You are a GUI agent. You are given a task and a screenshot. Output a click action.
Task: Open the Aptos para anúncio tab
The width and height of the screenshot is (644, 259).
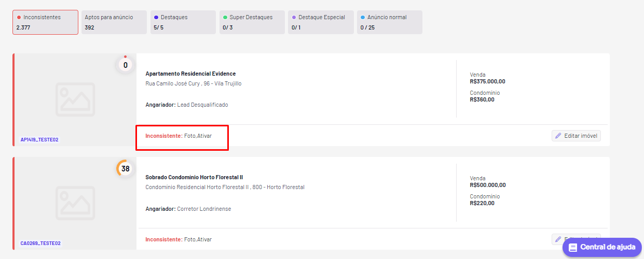[114, 22]
